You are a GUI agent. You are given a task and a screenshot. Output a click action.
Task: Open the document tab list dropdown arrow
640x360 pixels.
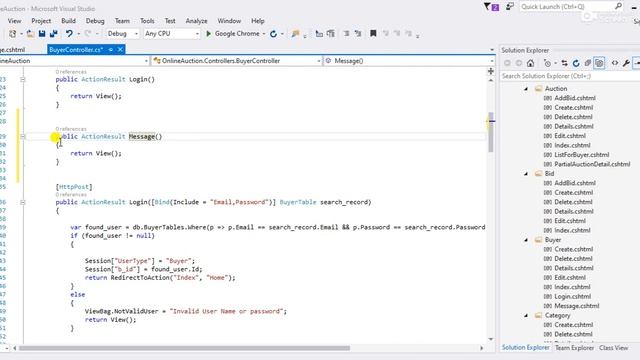click(x=491, y=50)
